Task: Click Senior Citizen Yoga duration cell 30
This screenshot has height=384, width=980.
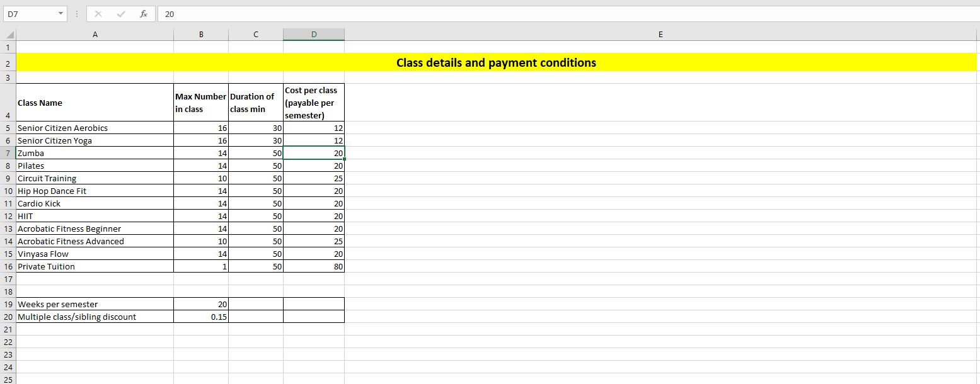Action: pos(256,140)
